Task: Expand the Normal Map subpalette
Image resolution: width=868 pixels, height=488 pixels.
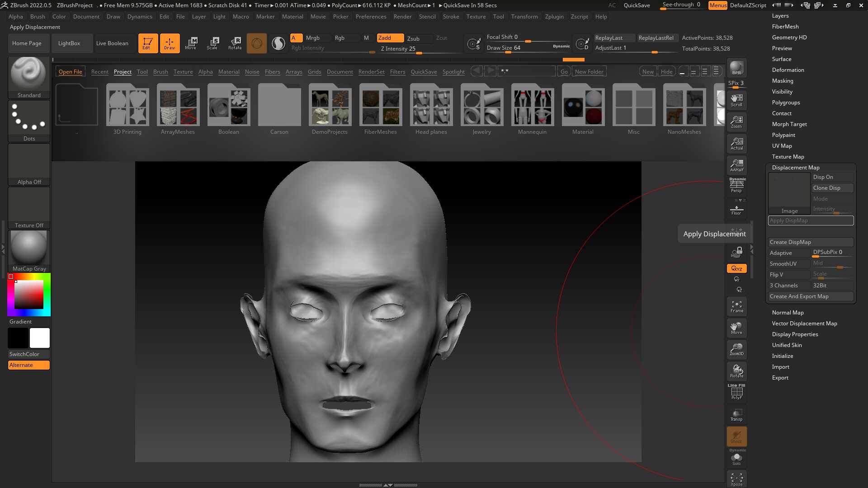Action: (788, 313)
